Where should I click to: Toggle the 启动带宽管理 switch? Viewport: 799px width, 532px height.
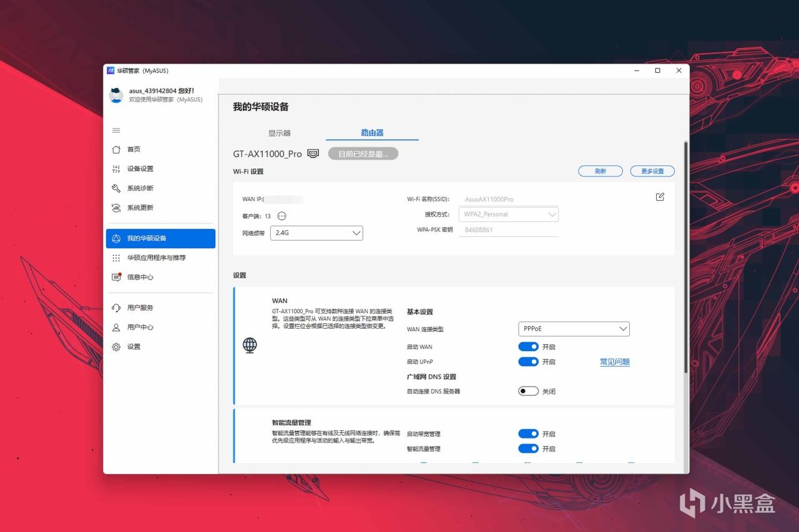click(x=528, y=433)
